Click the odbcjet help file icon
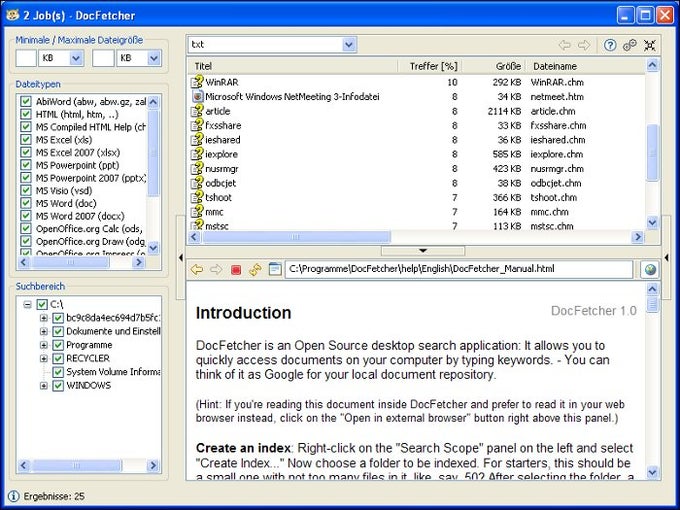680x510 pixels. (197, 182)
